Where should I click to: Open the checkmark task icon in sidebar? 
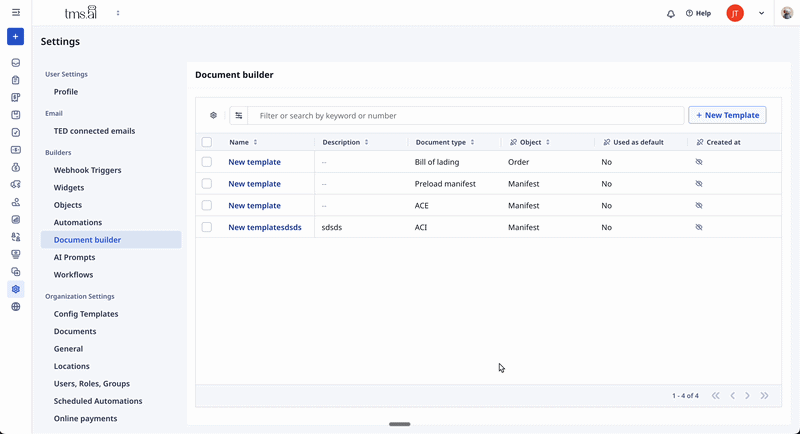[x=16, y=133]
